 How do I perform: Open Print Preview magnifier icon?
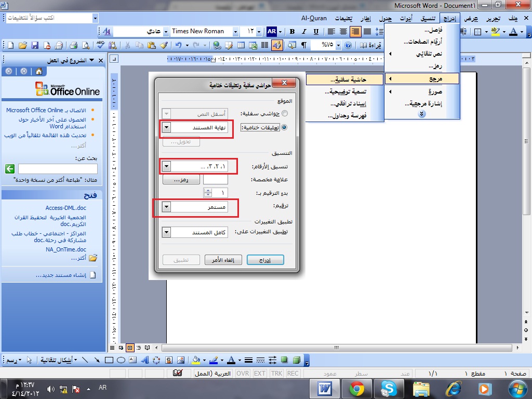click(86, 45)
